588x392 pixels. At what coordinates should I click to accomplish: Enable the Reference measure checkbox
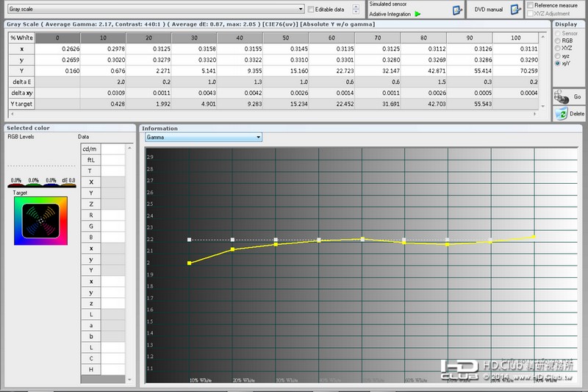pyautogui.click(x=530, y=5)
